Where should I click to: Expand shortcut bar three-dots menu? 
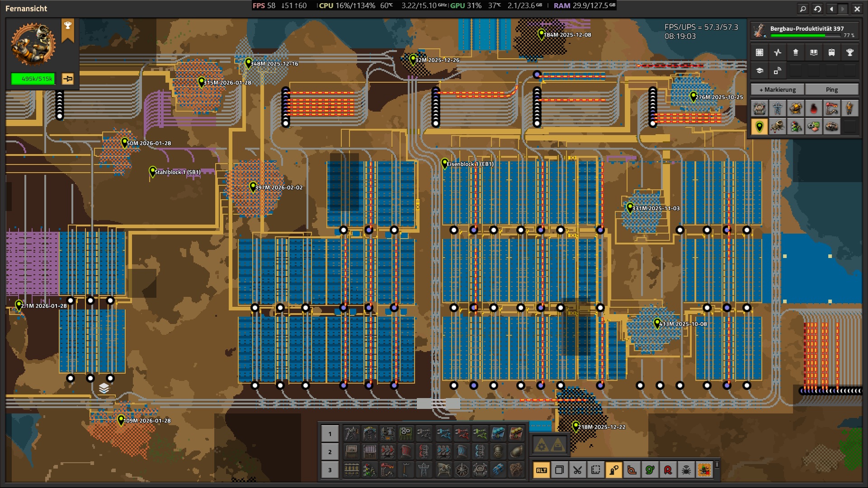pos(717,465)
